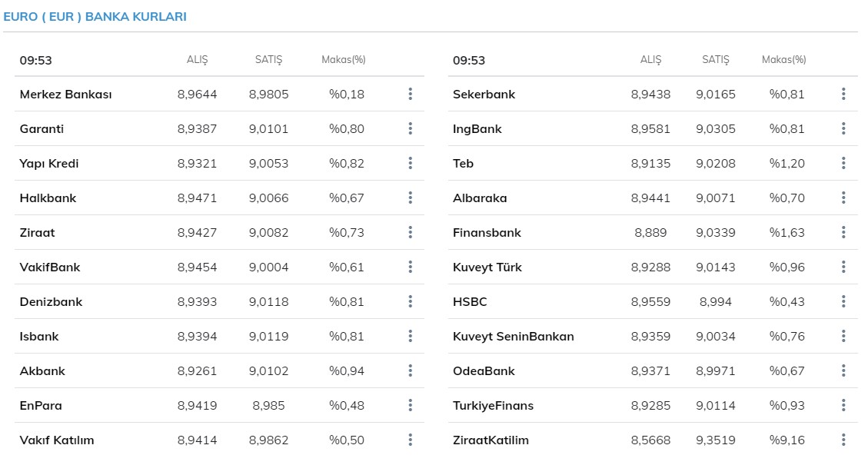Click the IngBank bank name

pyautogui.click(x=477, y=129)
